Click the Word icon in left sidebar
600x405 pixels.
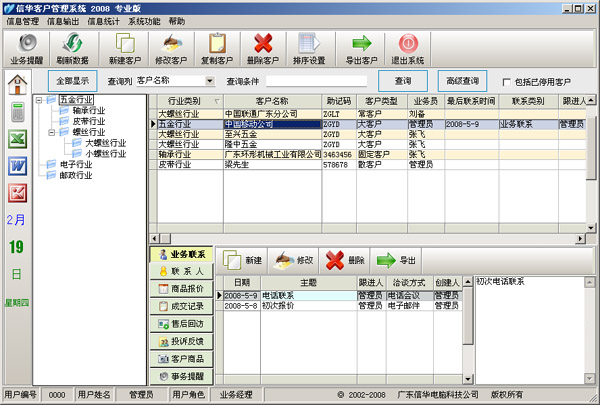(x=17, y=166)
